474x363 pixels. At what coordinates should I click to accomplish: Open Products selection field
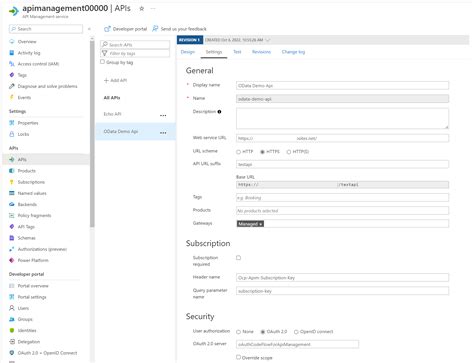click(x=342, y=211)
